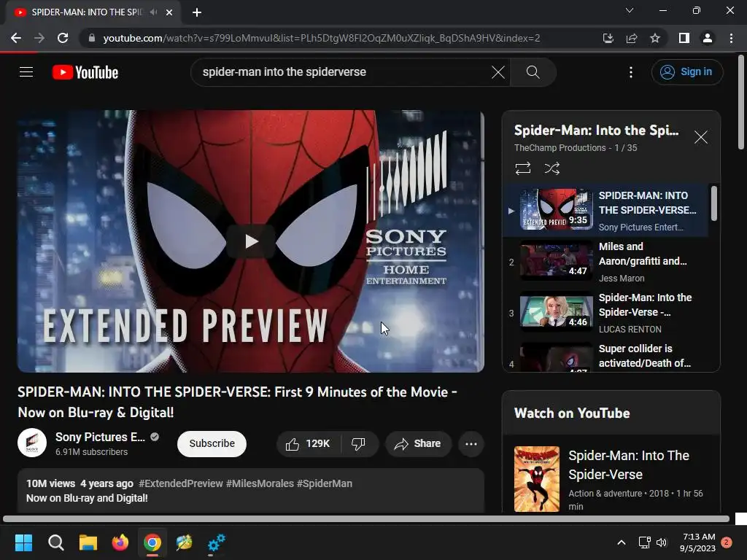Click Chrome icon in taskbar

point(152,542)
